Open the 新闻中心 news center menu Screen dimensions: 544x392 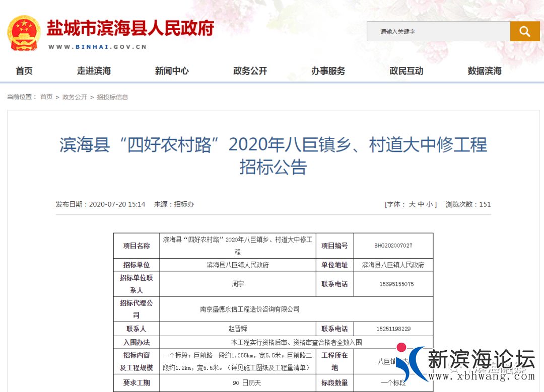click(x=172, y=71)
